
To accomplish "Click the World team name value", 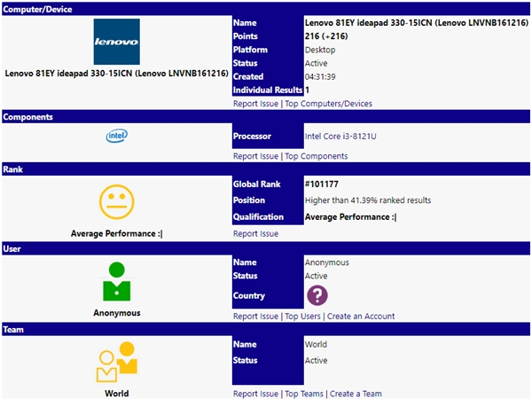I will pyautogui.click(x=316, y=344).
